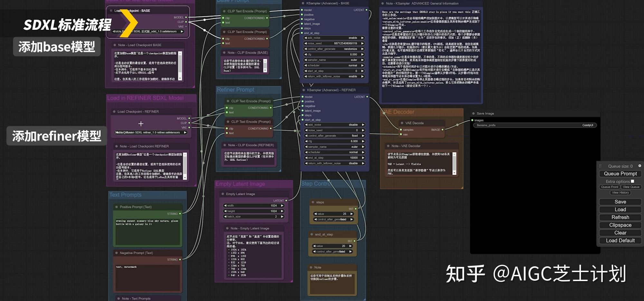Open View History panel
The image size is (644, 301).
(x=620, y=192)
